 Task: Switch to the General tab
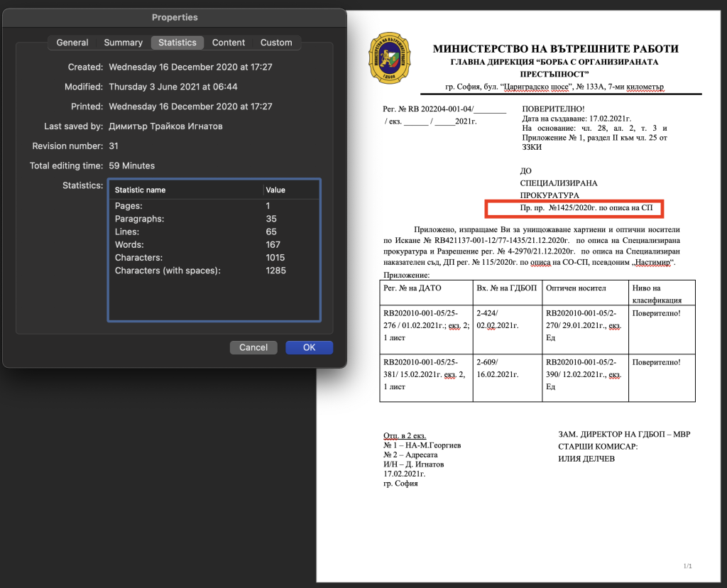[72, 43]
